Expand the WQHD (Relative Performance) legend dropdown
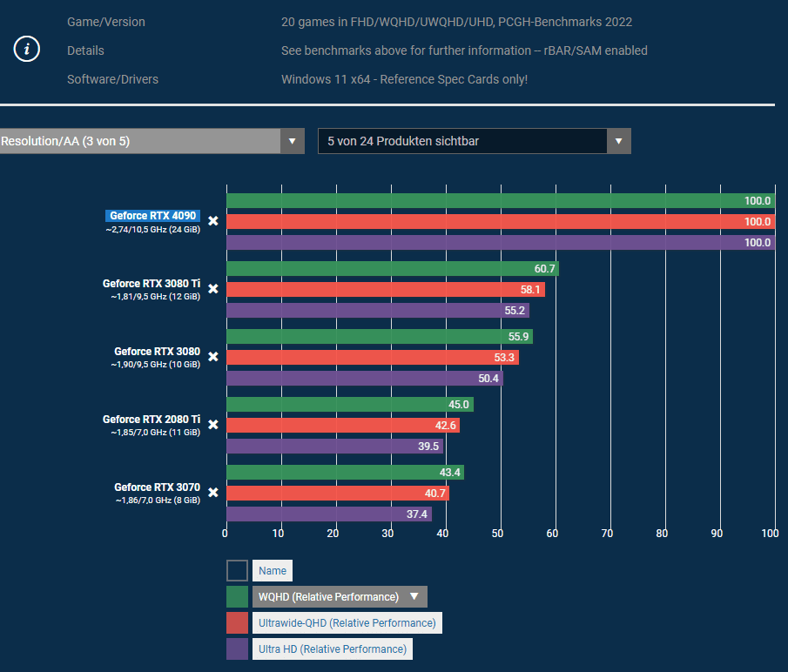The width and height of the screenshot is (788, 672). 340,596
